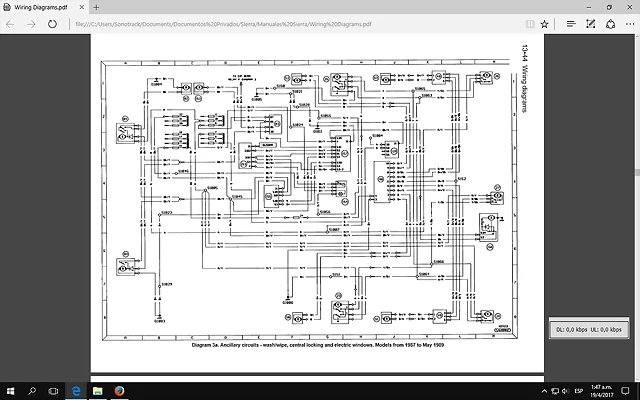Click the Forward navigation arrow
640x400 pixels.
31,24
